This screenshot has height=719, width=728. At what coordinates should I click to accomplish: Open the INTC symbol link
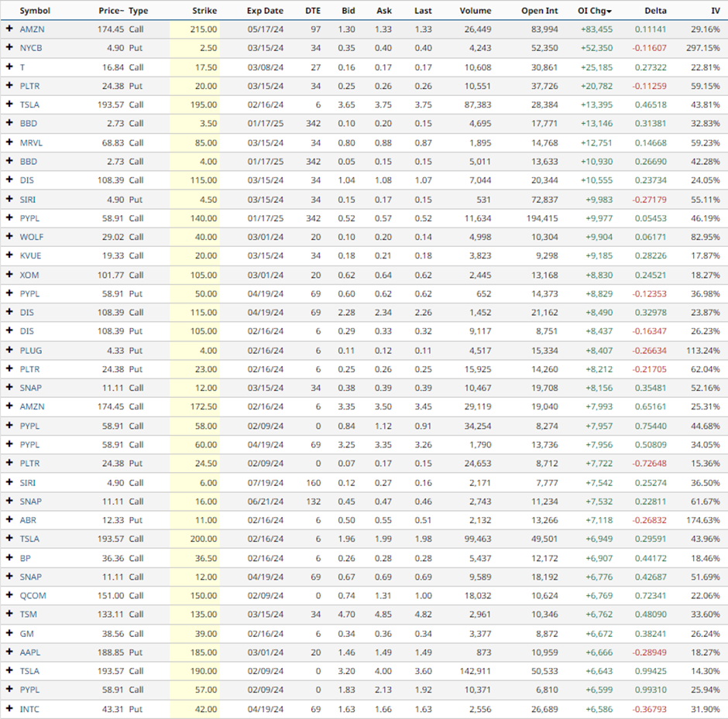(29, 709)
